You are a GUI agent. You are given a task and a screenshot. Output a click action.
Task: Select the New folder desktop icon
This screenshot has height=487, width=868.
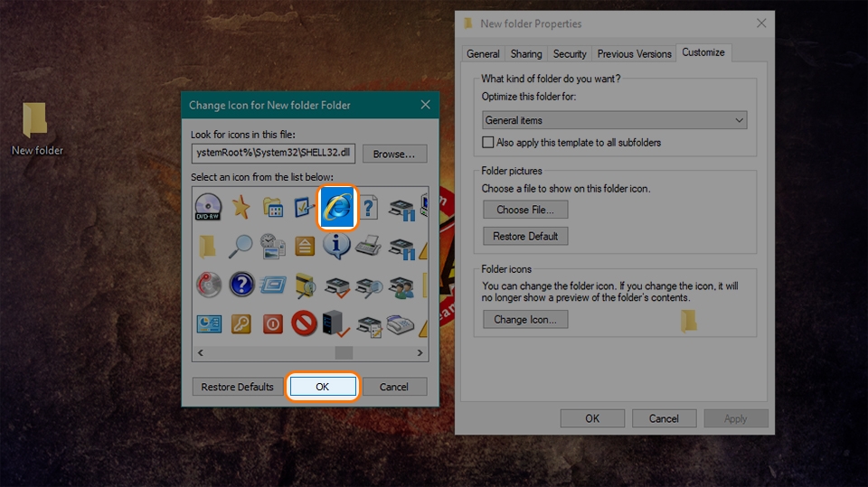(36, 129)
